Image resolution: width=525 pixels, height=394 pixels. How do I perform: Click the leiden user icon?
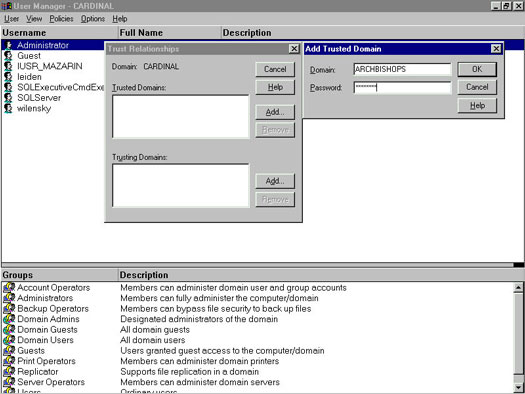[x=8, y=77]
